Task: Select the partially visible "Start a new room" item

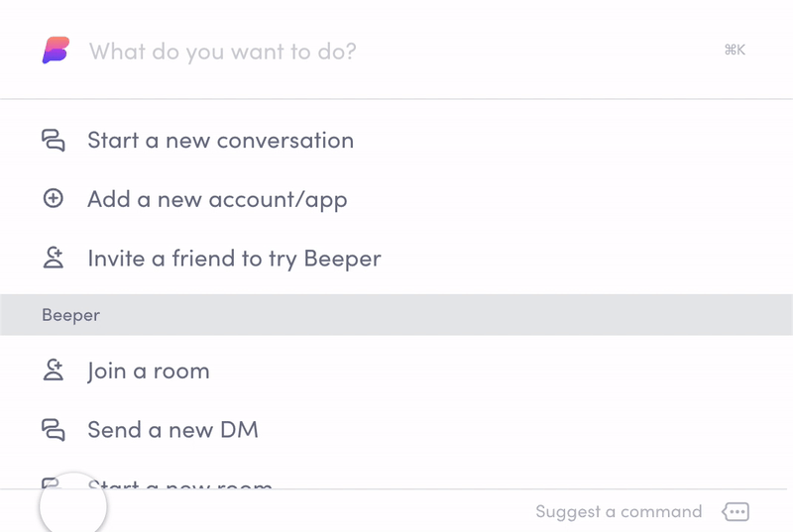Action: [x=180, y=483]
